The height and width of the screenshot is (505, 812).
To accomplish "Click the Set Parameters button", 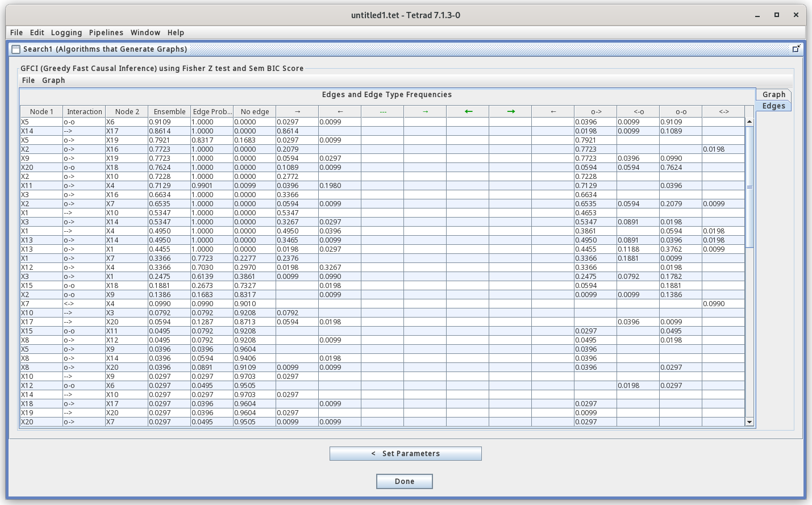I will point(405,453).
